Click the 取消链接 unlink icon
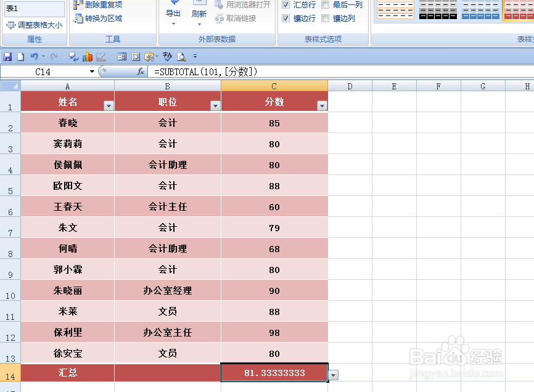Image resolution: width=534 pixels, height=392 pixels. (218, 18)
